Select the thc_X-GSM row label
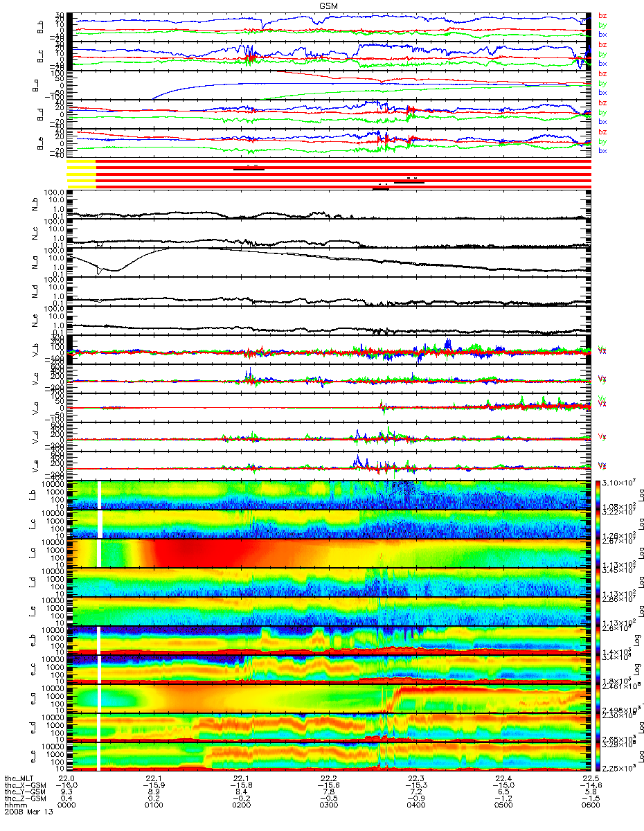The image size is (644, 831). pyautogui.click(x=24, y=785)
